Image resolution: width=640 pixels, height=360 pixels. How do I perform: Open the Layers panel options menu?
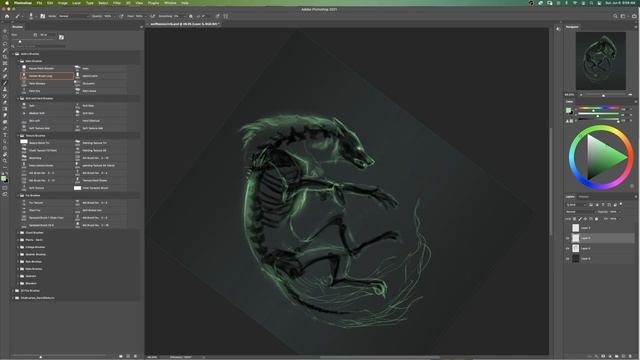click(x=636, y=197)
